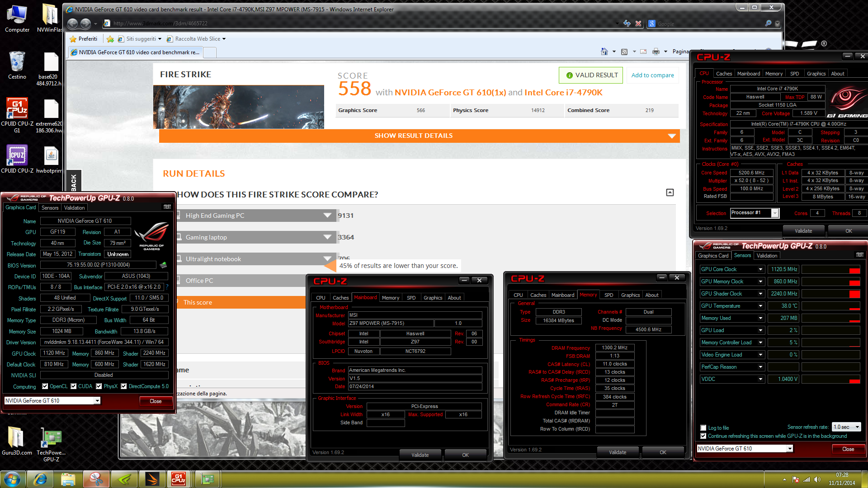Click the GPU Shader Clock sensor graph
The image size is (868, 488).
[830, 294]
